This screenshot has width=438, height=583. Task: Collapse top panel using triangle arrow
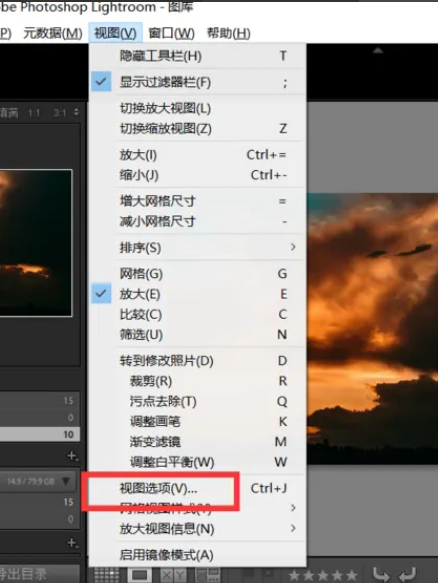point(378,50)
